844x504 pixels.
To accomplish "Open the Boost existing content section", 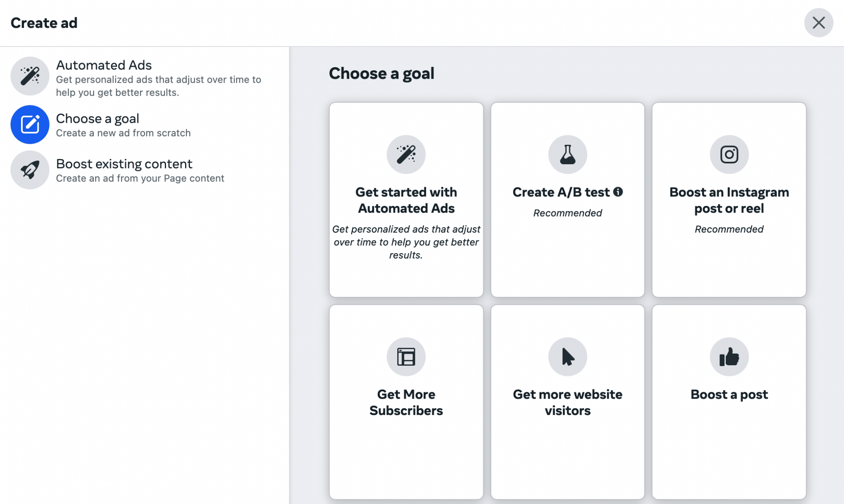I will [x=124, y=164].
